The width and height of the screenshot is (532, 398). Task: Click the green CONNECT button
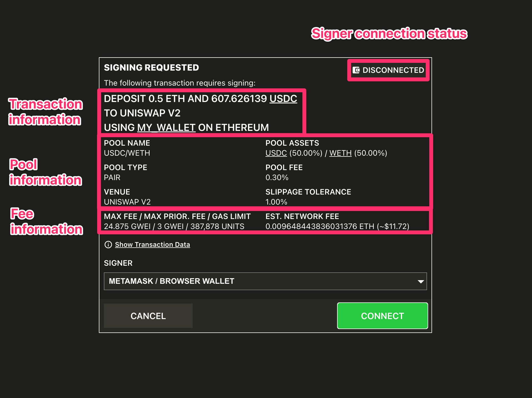point(382,316)
